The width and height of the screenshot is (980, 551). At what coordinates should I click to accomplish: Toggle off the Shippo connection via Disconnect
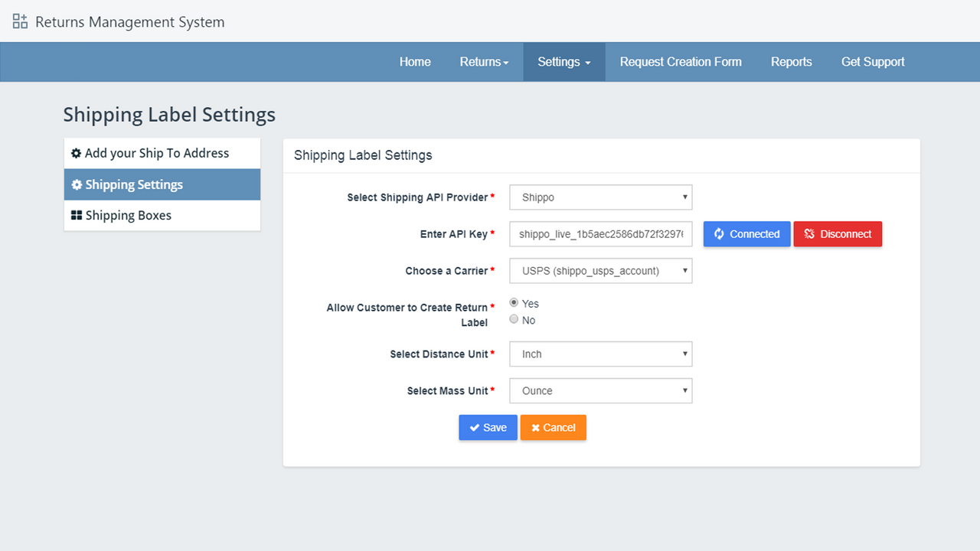(838, 233)
